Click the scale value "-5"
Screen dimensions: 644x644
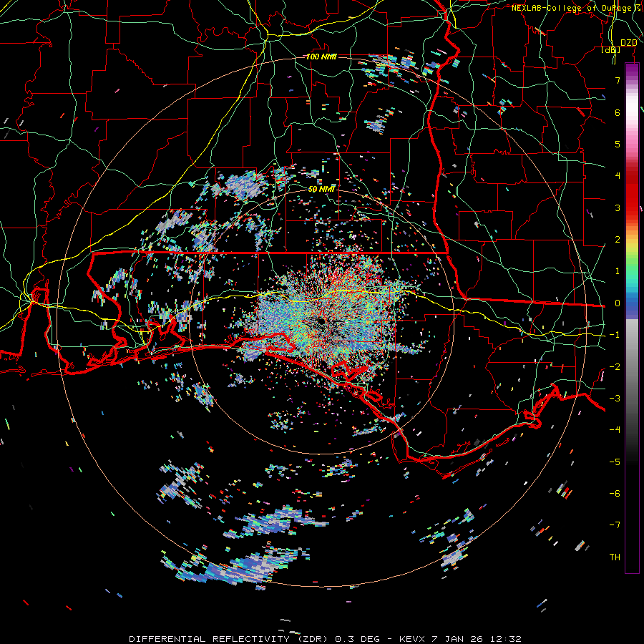(x=615, y=462)
